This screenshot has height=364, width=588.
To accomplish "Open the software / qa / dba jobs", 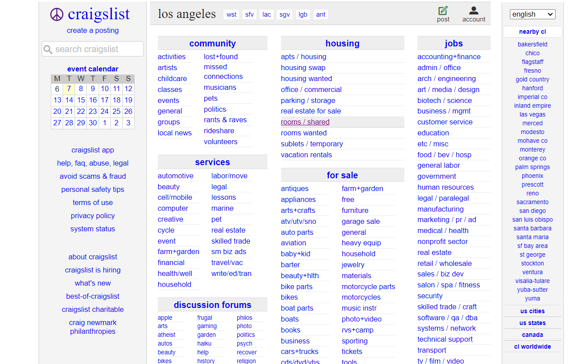I will (448, 318).
